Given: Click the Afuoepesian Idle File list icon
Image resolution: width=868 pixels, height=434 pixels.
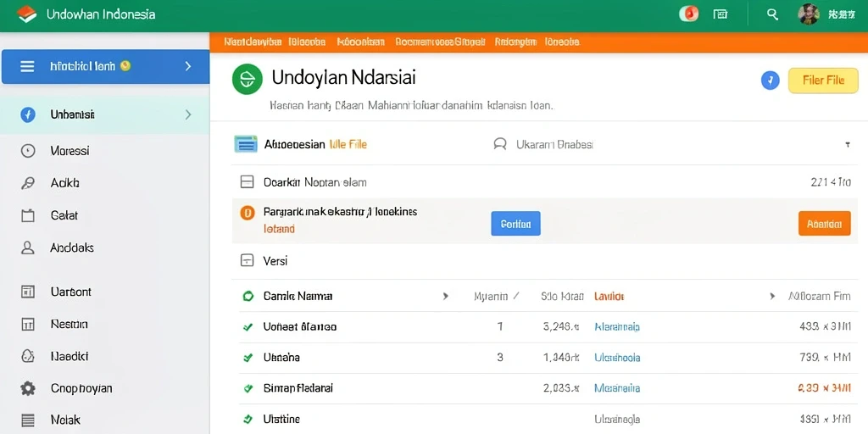Looking at the screenshot, I should tap(246, 144).
